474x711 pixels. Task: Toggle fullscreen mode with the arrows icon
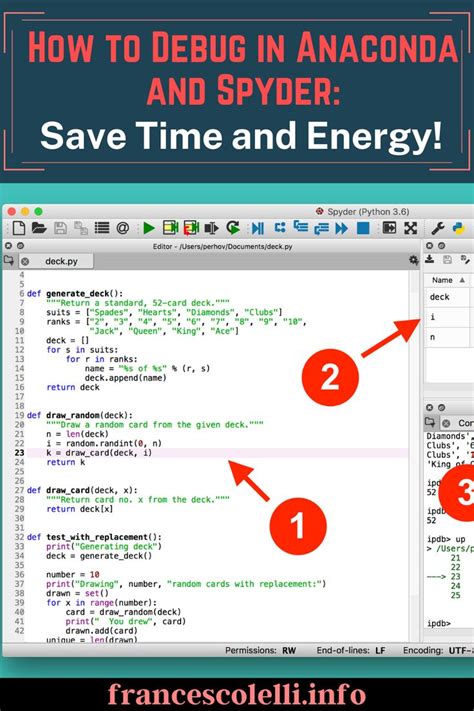click(x=410, y=228)
